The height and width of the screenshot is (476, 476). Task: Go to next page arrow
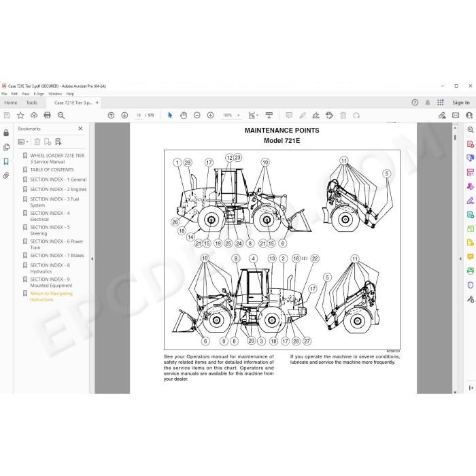[x=124, y=116]
